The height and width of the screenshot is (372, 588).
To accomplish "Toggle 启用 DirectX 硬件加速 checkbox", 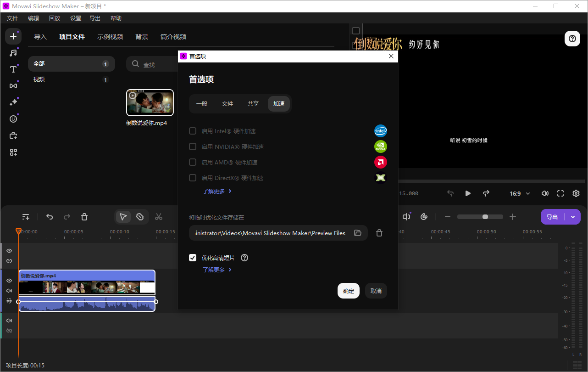I will tap(193, 178).
